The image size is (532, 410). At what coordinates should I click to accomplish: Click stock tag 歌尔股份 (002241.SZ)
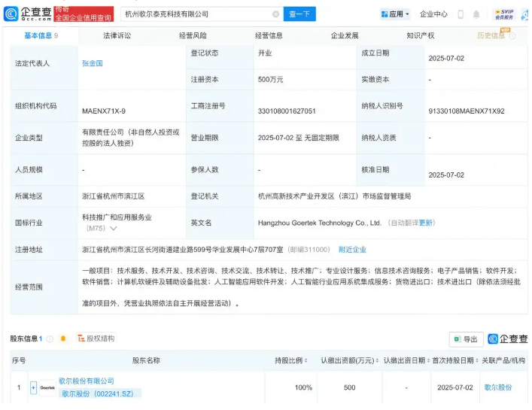(x=100, y=393)
